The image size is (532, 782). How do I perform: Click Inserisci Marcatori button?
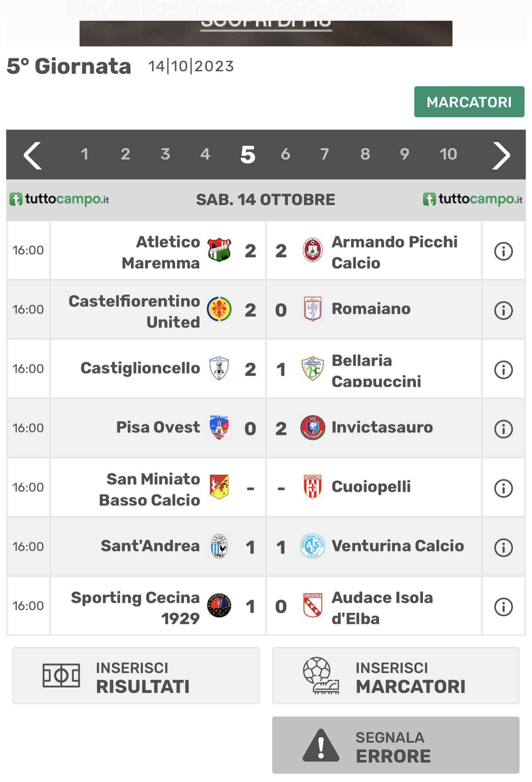pos(396,676)
